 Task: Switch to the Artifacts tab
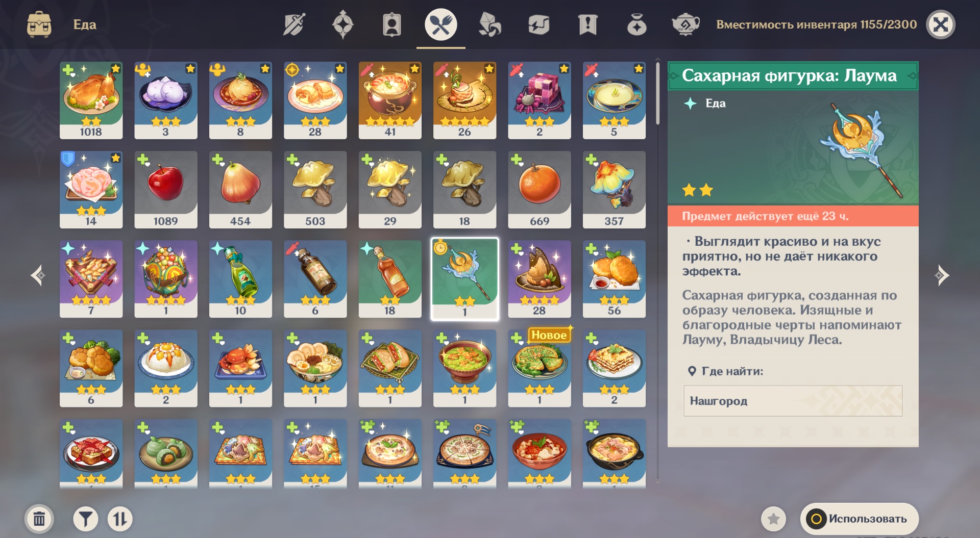tap(343, 24)
